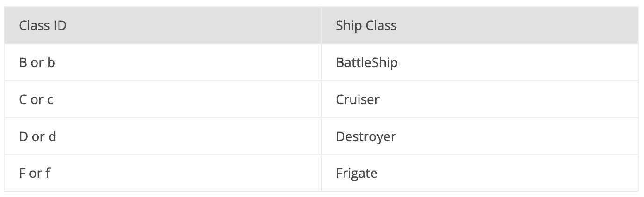Click the Frigate cell
Screen dimensions: 644x197
click(x=480, y=173)
